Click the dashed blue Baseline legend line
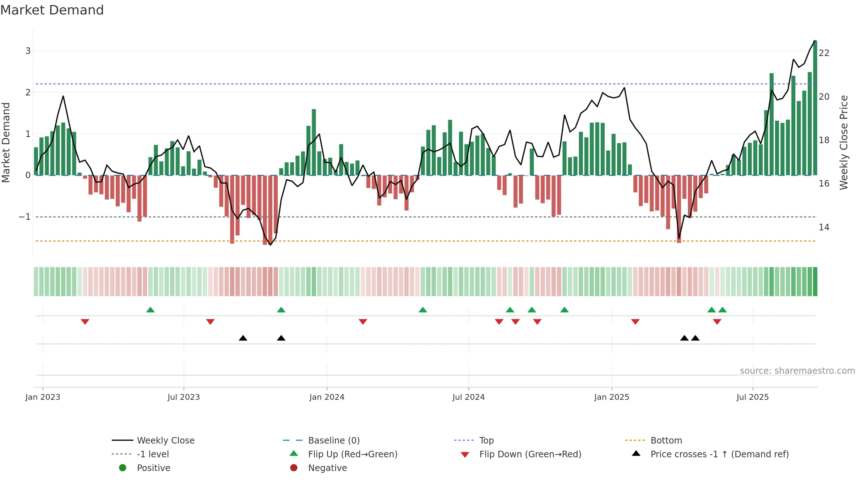 [x=293, y=440]
